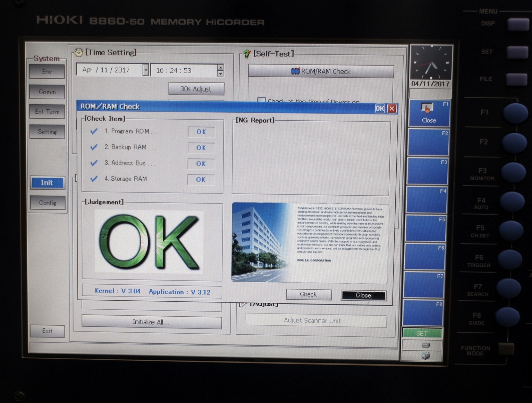
Task: Click the Address Bus OK result box
Action: click(201, 164)
